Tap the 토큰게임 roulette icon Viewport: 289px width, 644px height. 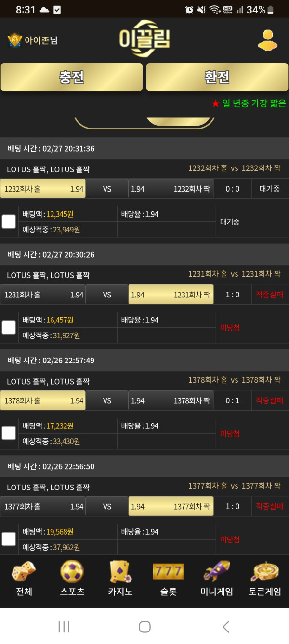(264, 572)
